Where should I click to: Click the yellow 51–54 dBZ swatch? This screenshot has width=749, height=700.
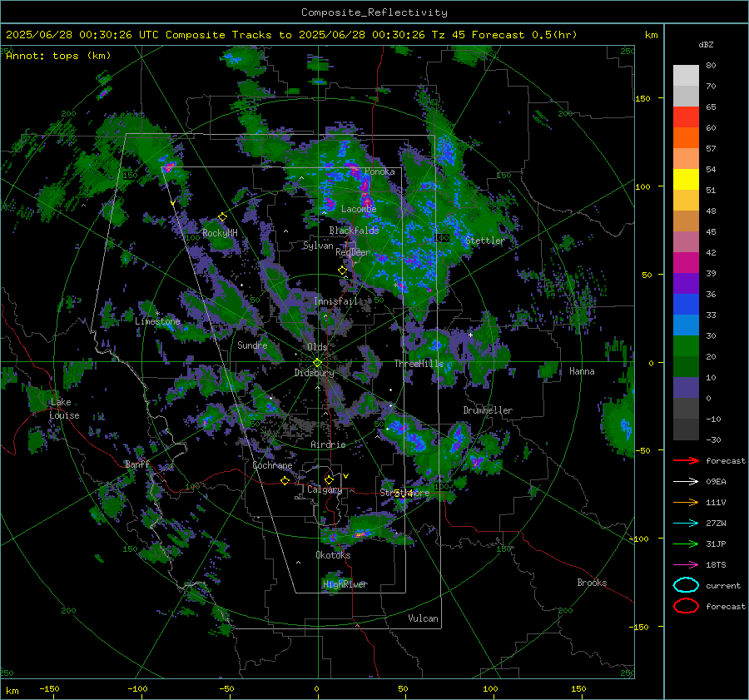point(686,180)
